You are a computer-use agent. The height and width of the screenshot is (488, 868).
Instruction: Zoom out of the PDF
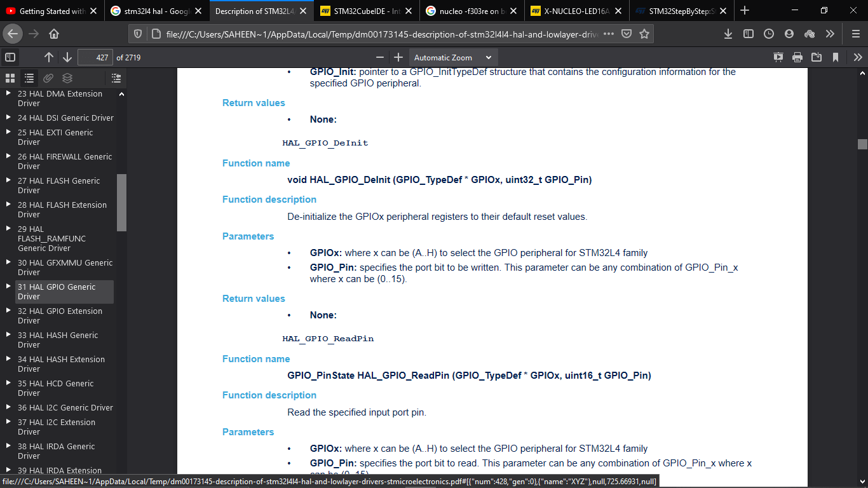[380, 57]
